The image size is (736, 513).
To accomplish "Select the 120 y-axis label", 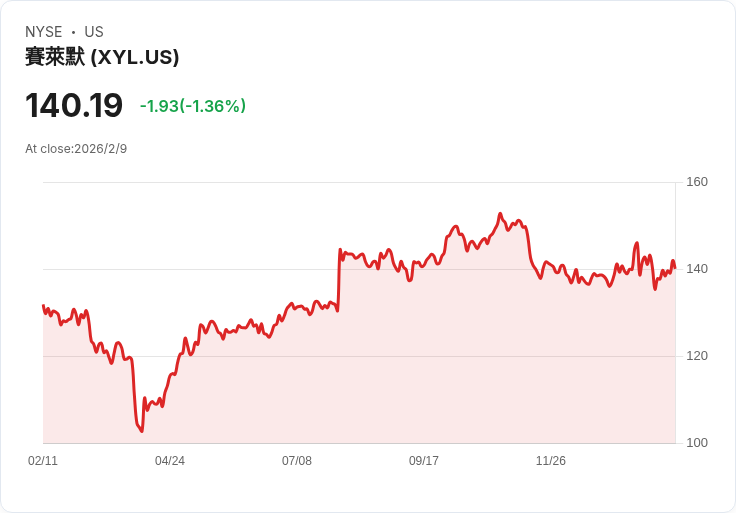I will (x=697, y=356).
